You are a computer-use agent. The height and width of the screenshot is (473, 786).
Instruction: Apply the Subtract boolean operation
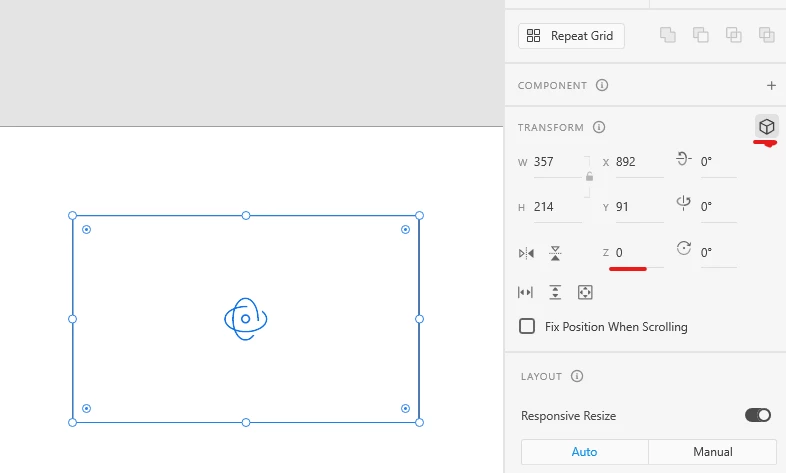(x=700, y=35)
